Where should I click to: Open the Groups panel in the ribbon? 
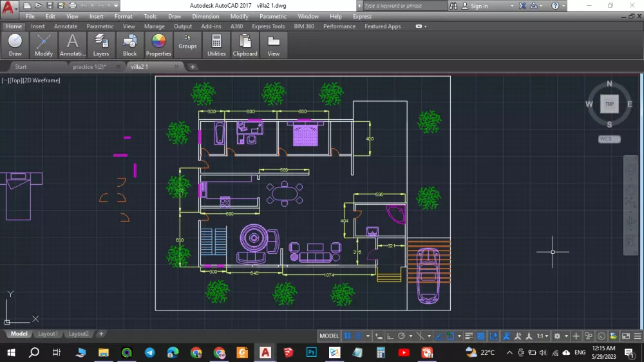pos(187,42)
